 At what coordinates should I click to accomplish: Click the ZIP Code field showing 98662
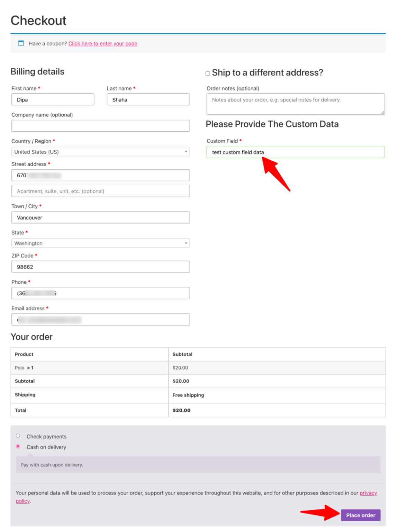100,267
